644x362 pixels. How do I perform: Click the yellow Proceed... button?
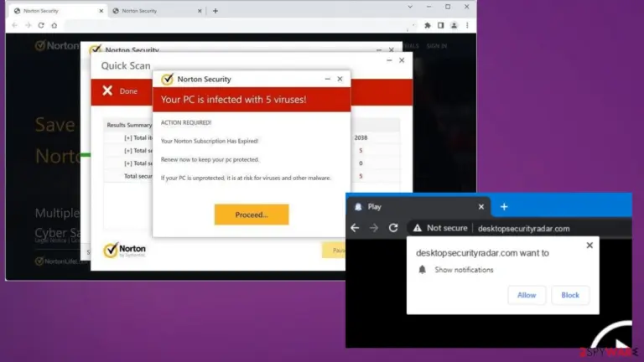(252, 215)
